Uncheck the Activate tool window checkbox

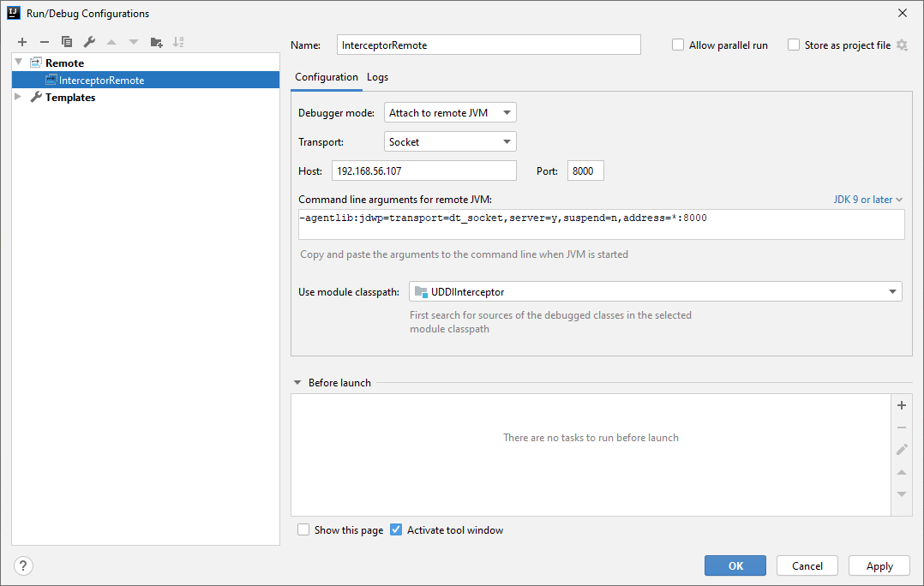click(x=396, y=530)
